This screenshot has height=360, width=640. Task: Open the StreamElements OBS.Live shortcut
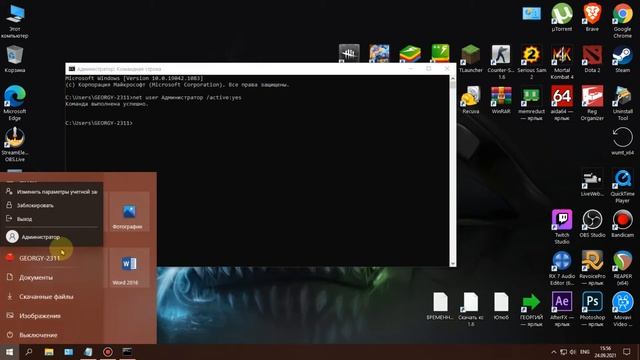click(x=15, y=144)
